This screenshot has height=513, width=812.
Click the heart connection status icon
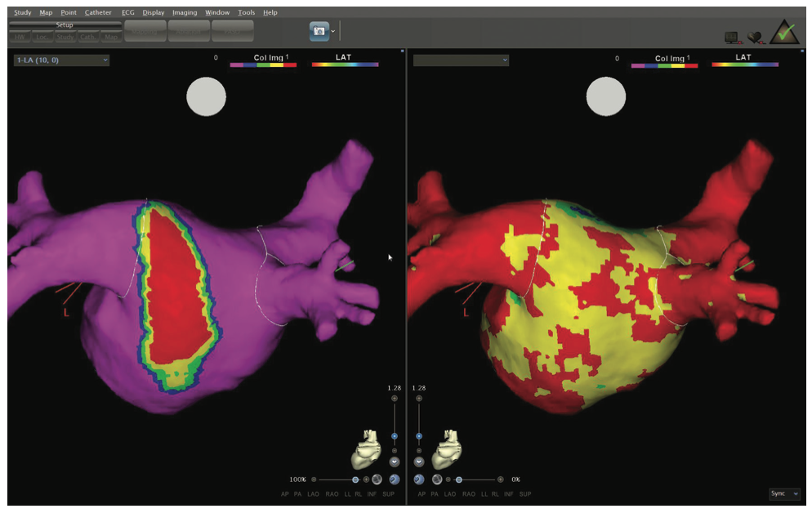point(756,37)
